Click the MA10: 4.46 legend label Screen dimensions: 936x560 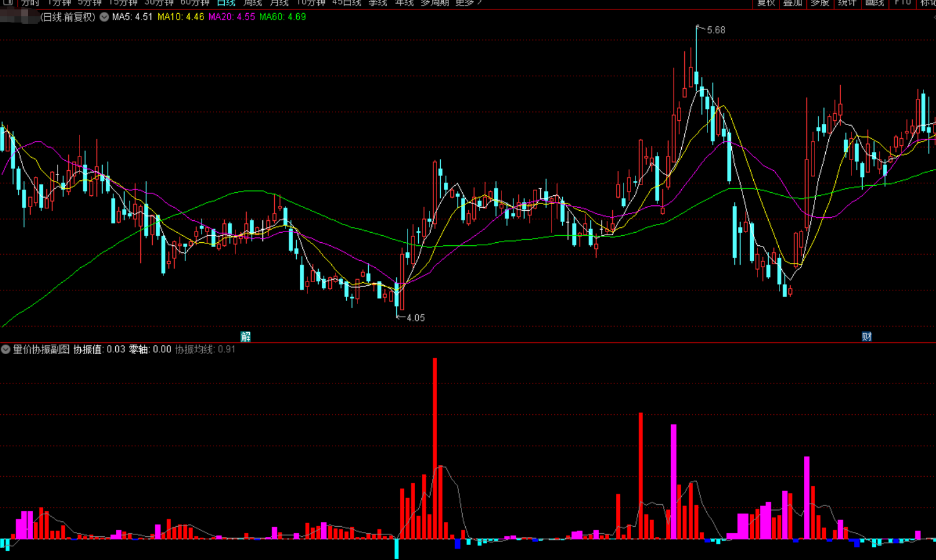coord(180,17)
